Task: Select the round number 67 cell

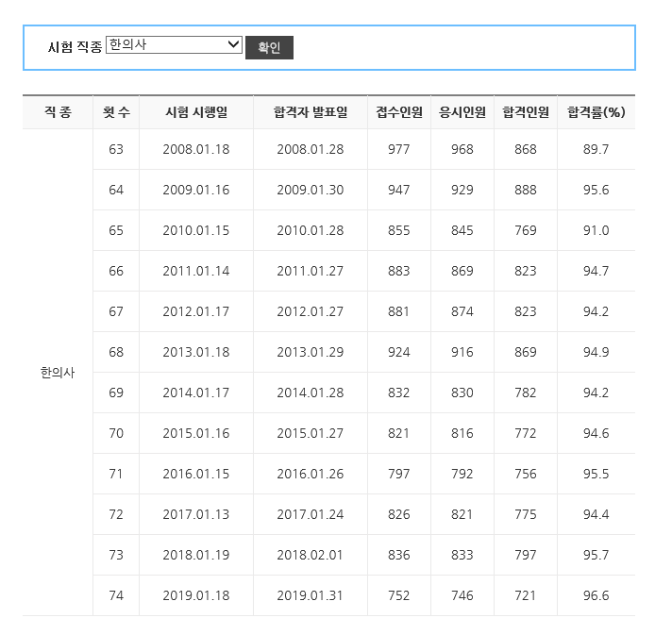Action: 116,311
